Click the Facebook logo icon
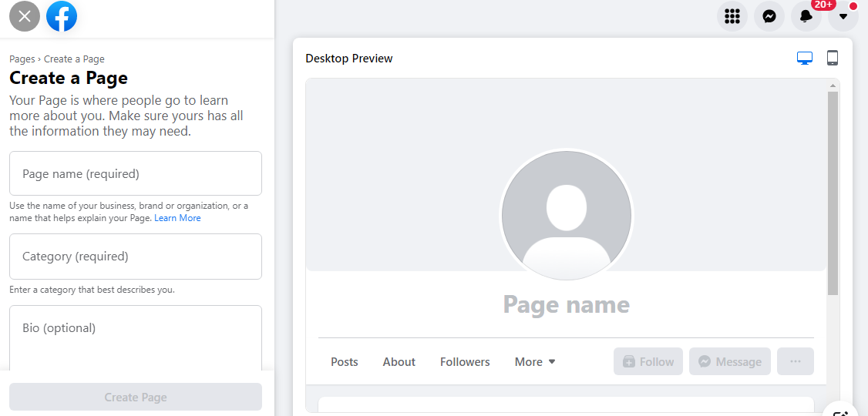 [62, 16]
